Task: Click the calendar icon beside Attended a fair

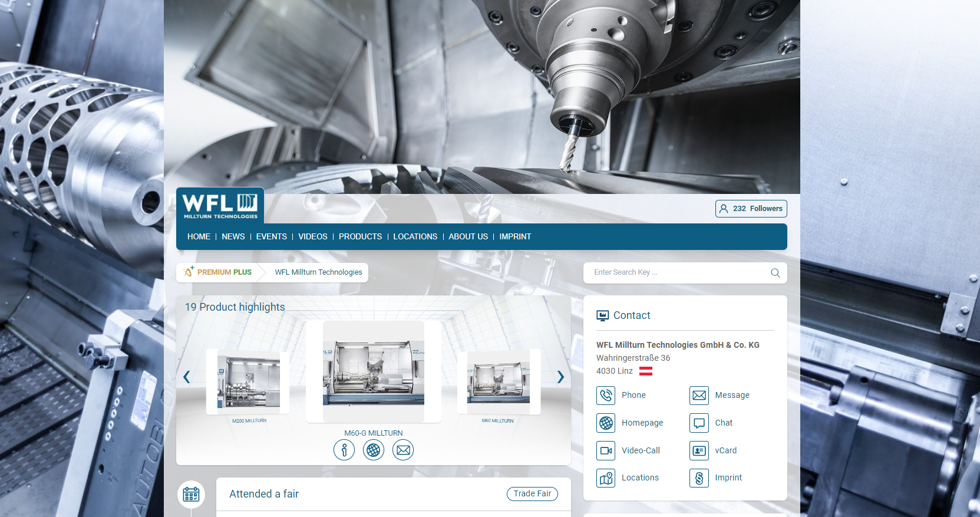Action: point(191,494)
